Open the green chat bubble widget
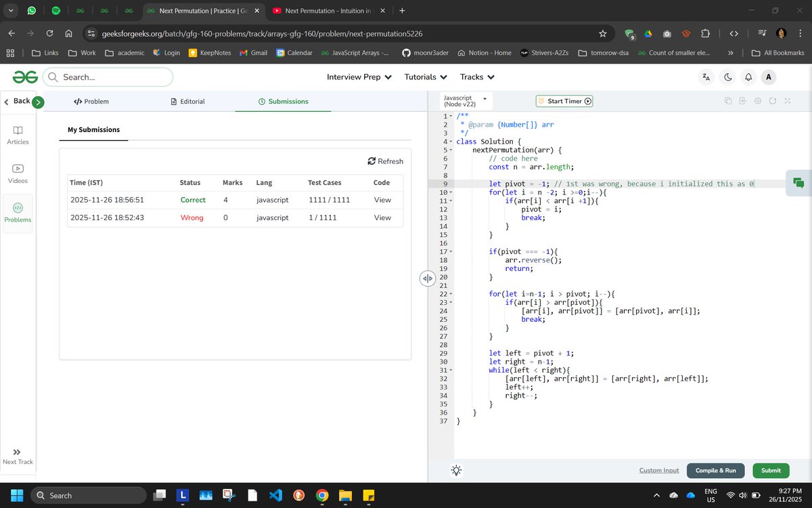Image resolution: width=812 pixels, height=508 pixels. pos(798,182)
